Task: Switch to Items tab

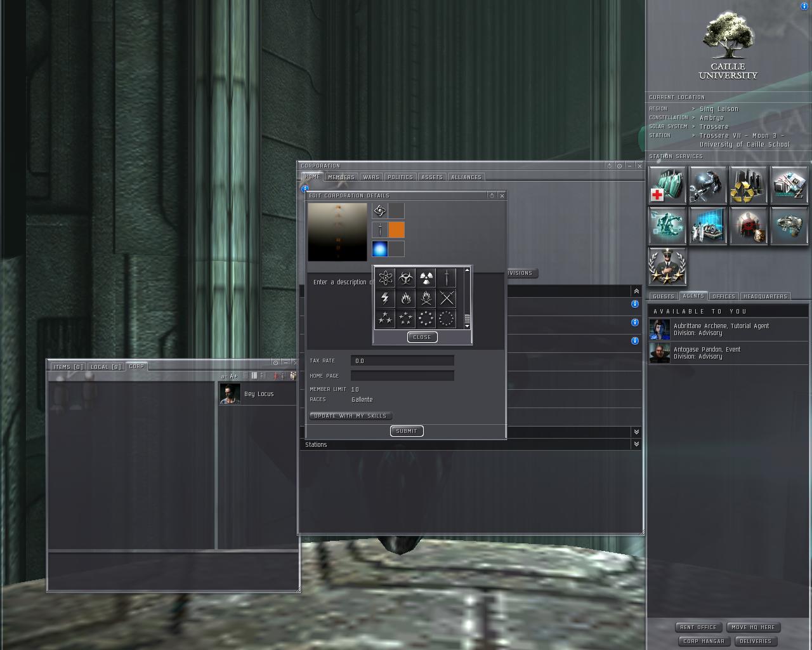Action: (69, 367)
